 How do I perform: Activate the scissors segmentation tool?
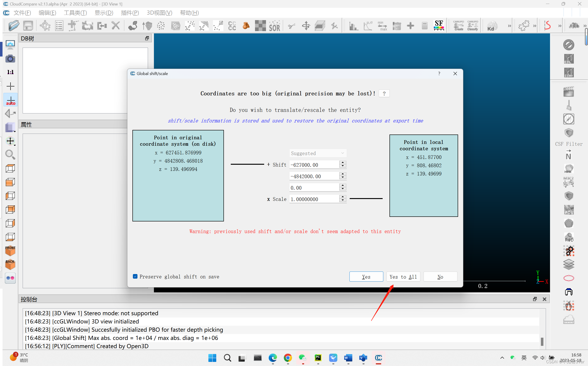pos(292,25)
